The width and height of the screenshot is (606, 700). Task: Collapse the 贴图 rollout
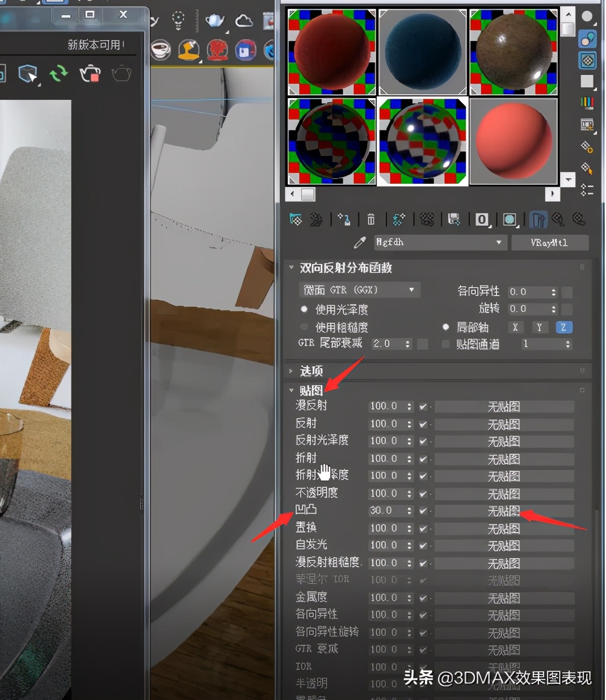click(311, 390)
